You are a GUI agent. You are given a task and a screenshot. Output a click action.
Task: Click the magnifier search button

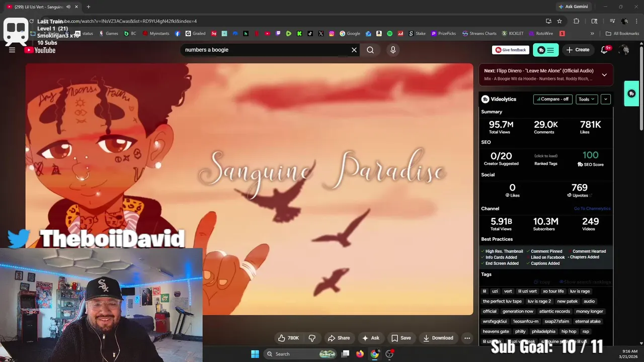370,50
